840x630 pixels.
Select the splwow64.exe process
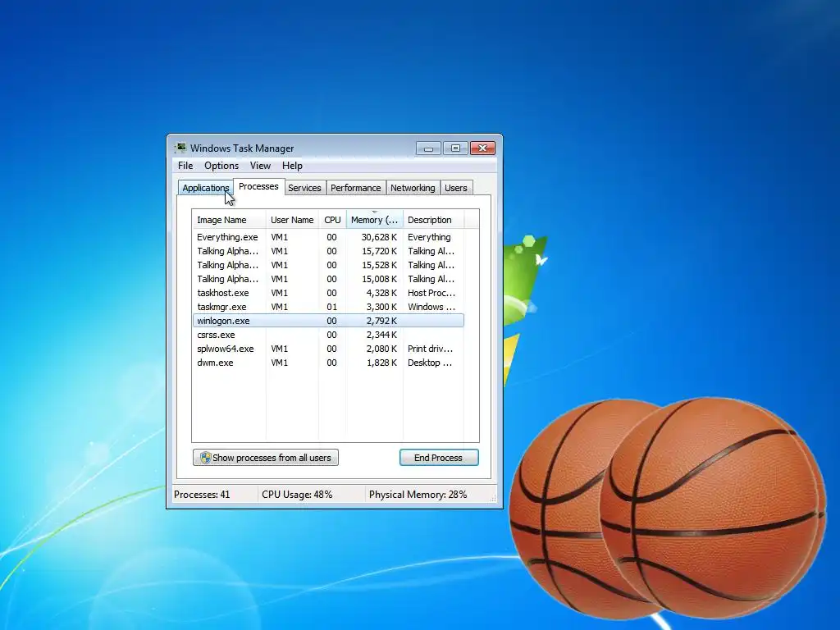(328, 348)
